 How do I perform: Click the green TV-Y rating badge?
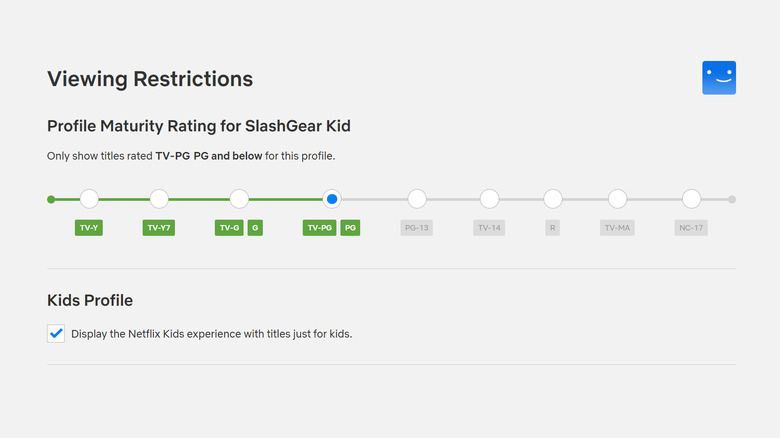(89, 228)
